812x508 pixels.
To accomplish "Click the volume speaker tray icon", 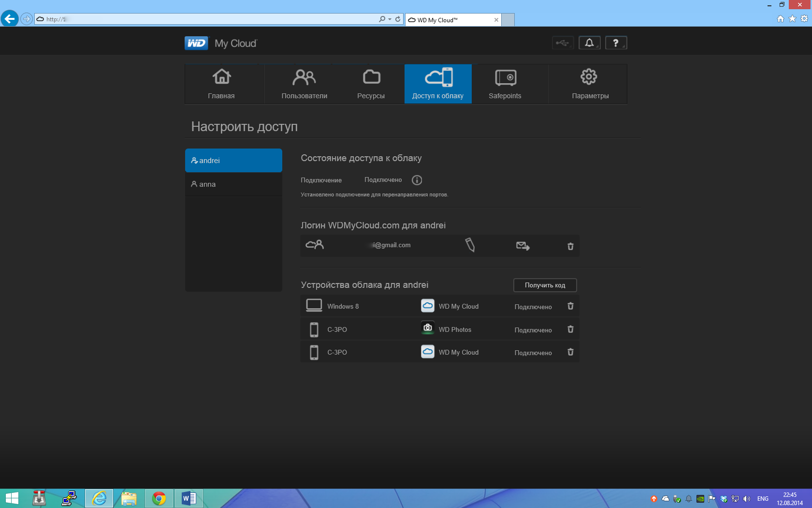I will [x=747, y=499].
